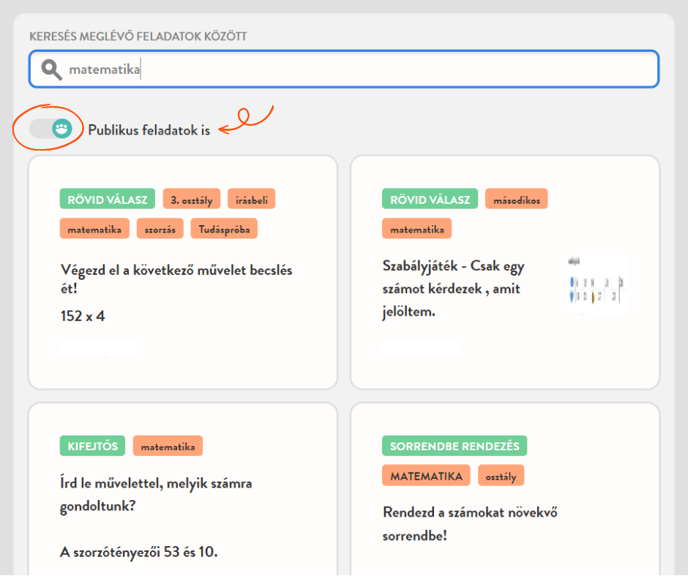Click the Tudáspróba tag

[x=224, y=229]
